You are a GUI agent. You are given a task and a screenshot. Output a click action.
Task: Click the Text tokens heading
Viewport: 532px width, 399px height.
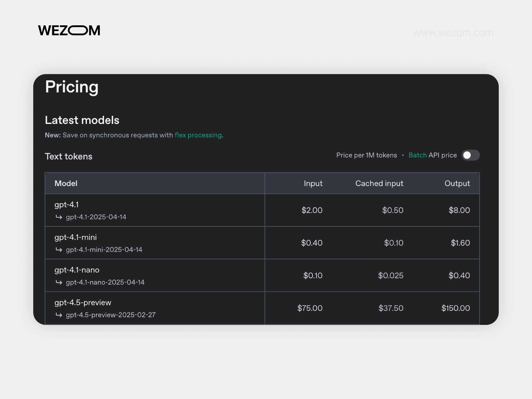(69, 156)
